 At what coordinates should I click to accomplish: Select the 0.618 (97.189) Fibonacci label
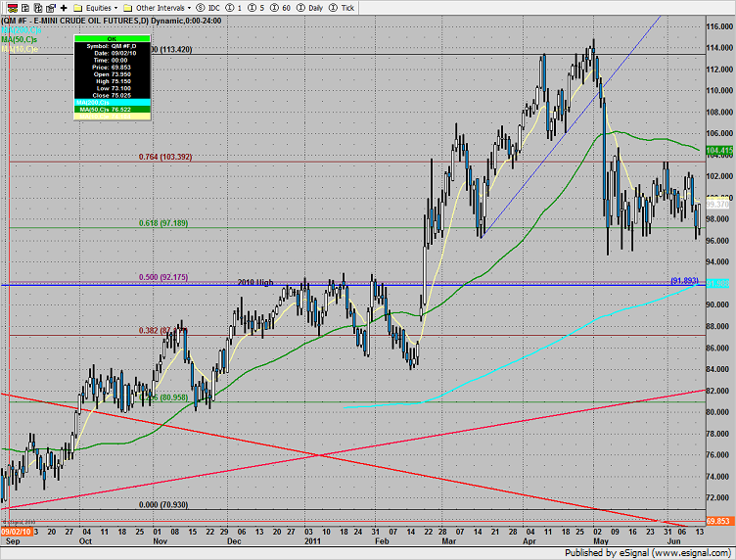click(163, 223)
